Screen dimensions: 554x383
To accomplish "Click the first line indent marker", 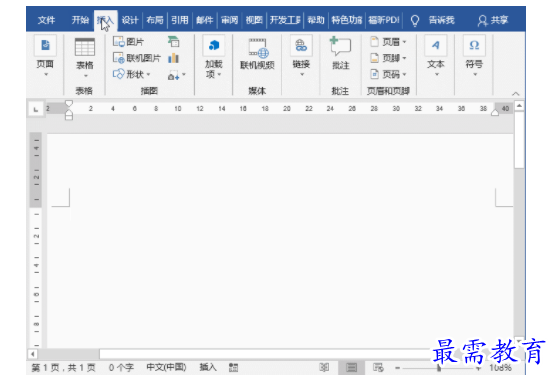I will tap(69, 103).
